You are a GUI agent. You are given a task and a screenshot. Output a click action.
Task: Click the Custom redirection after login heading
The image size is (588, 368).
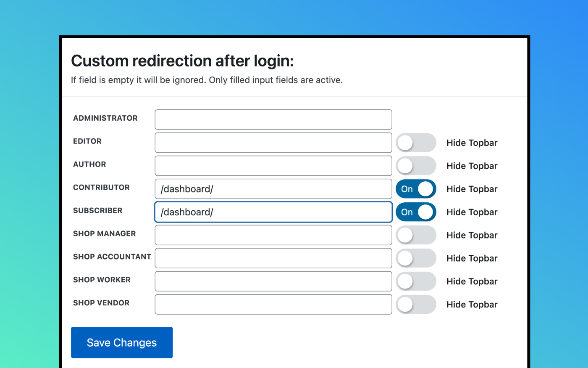click(x=182, y=61)
